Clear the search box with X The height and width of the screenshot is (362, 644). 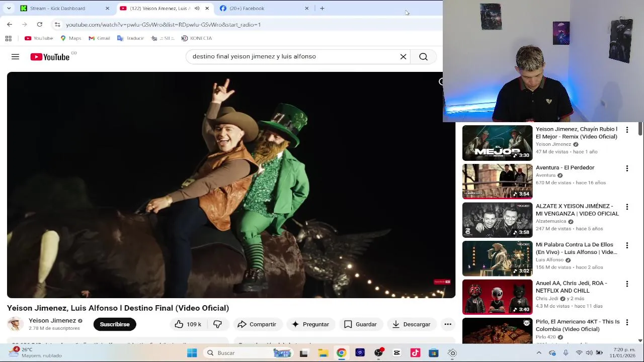click(x=403, y=57)
